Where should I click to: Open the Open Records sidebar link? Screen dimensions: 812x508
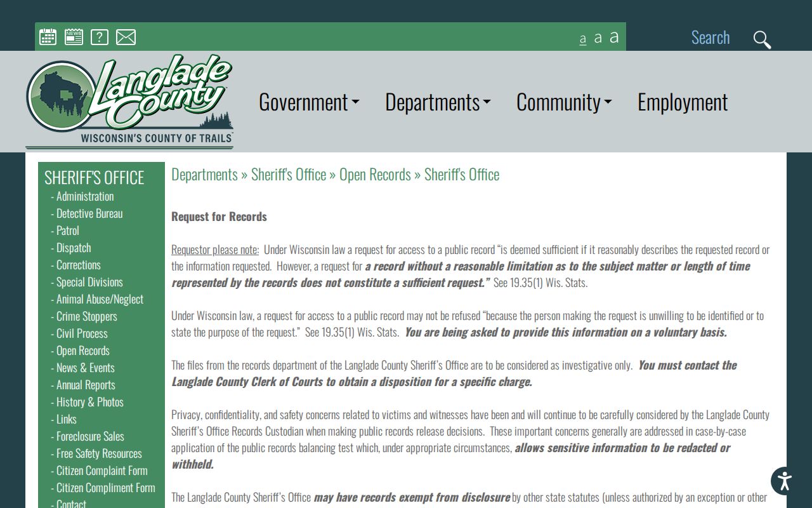tap(83, 351)
